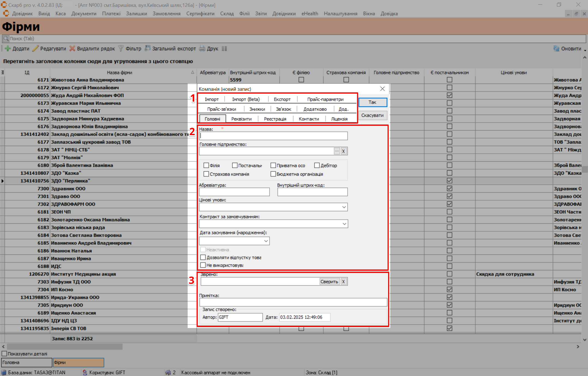Open the Звіти menu
Image resolution: width=588 pixels, height=376 pixels.
point(260,14)
